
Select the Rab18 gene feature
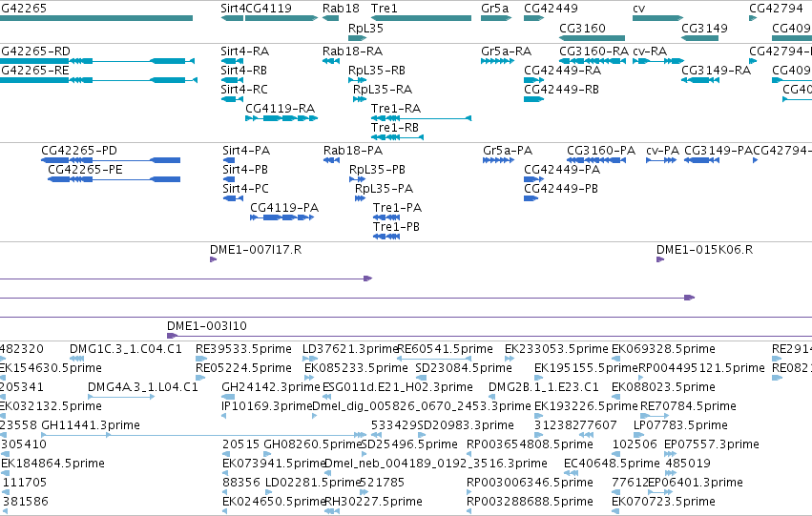(x=330, y=18)
